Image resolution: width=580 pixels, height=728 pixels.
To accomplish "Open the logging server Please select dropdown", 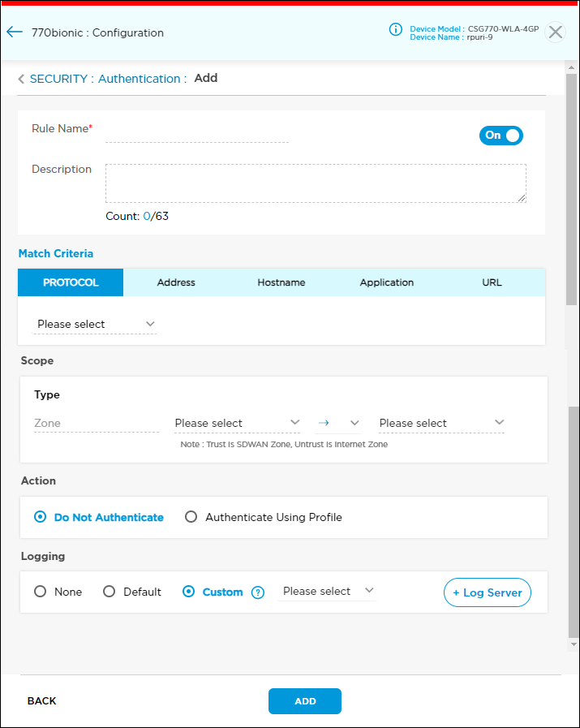I will tap(324, 591).
